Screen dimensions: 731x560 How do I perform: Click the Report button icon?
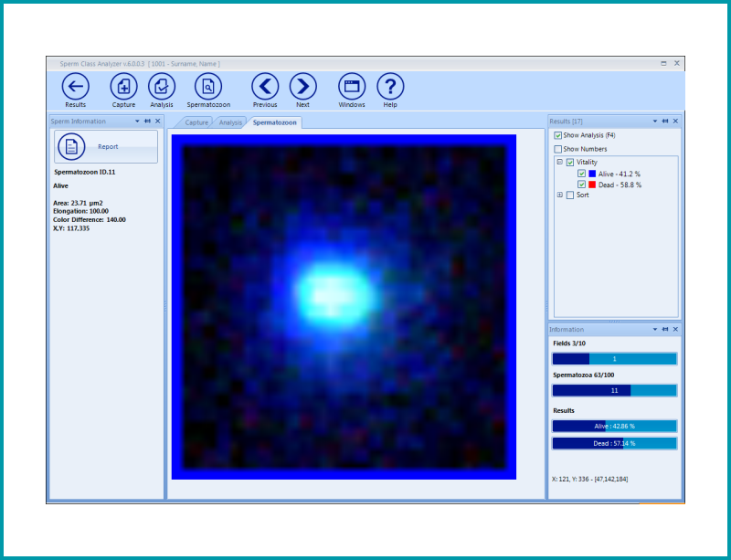pos(71,146)
